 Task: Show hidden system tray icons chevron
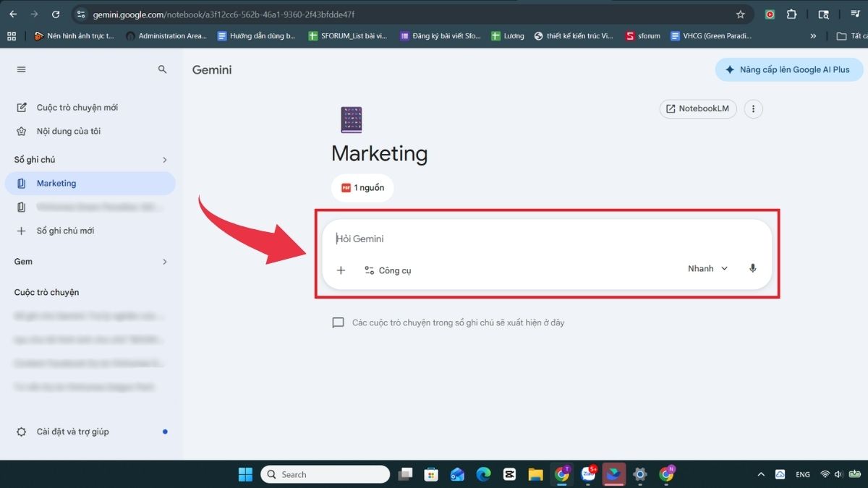pyautogui.click(x=760, y=474)
